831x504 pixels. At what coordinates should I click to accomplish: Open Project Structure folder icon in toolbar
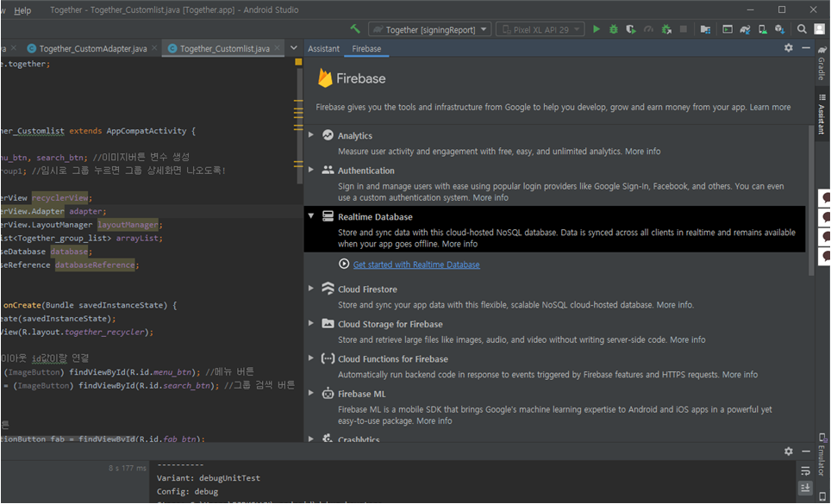click(x=705, y=29)
